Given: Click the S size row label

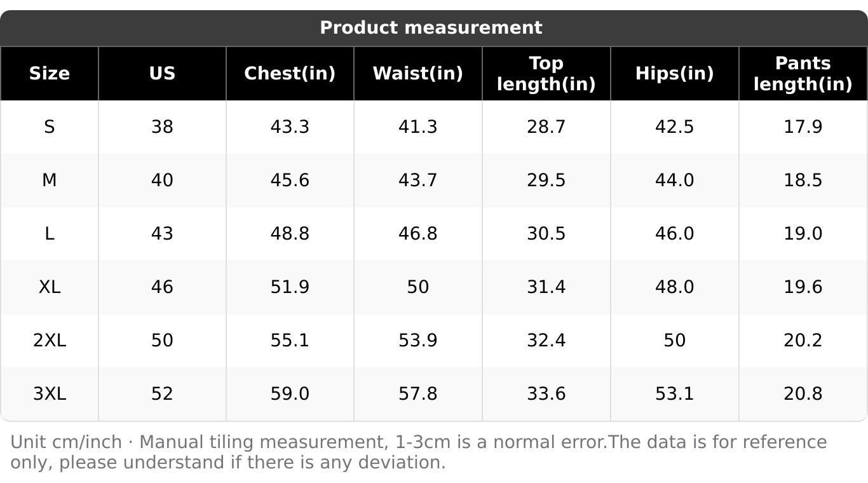Looking at the screenshot, I should [x=50, y=127].
